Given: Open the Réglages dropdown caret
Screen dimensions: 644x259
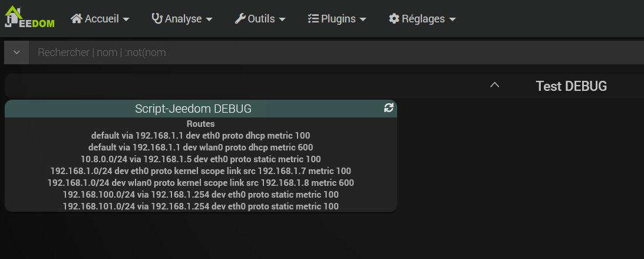Looking at the screenshot, I should point(453,19).
